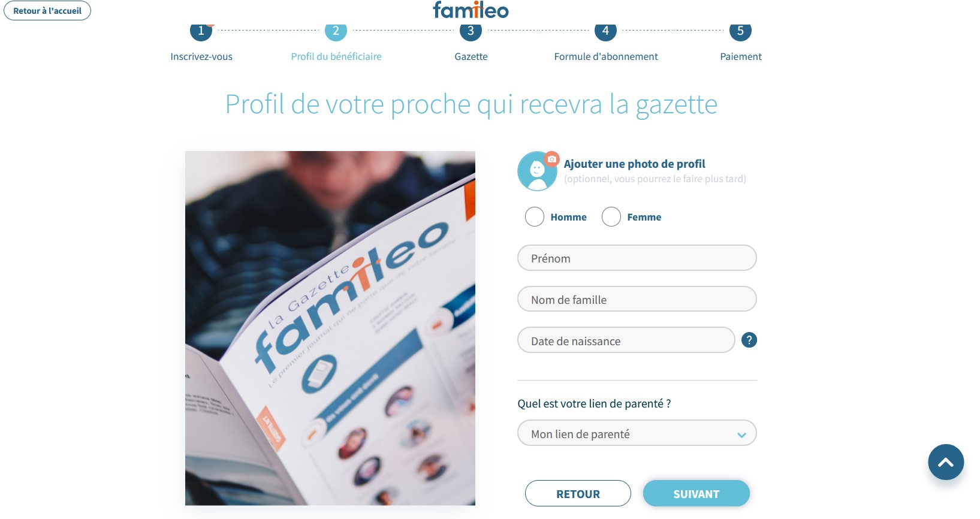Viewport: 980px width, 519px height.
Task: Click step 1 circle Inscrivez-vous
Action: pos(201,31)
